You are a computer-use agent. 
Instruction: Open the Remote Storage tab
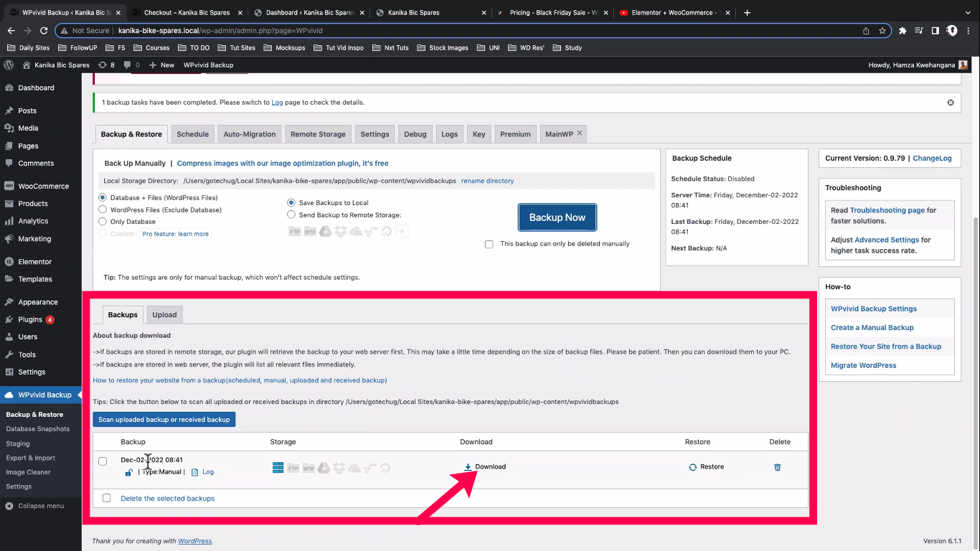318,134
